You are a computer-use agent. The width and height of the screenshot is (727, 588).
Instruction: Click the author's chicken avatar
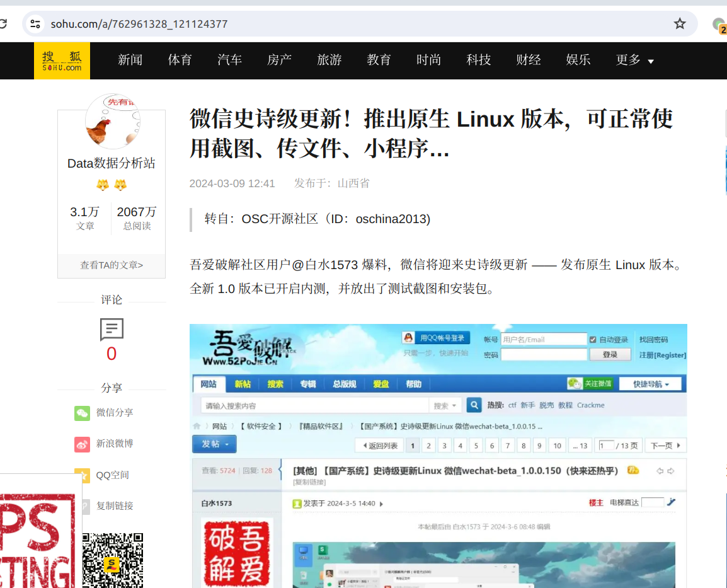coord(113,121)
